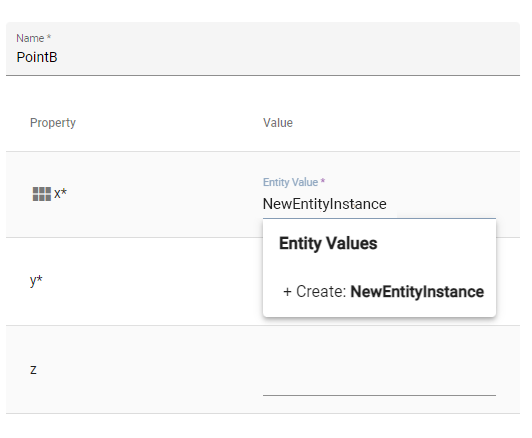The width and height of the screenshot is (532, 438).
Task: Select the y* property row label
Action: click(x=36, y=281)
